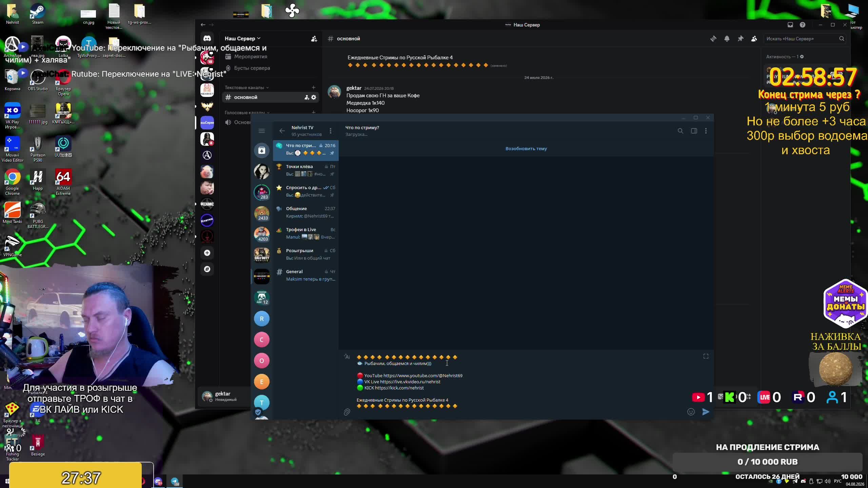868x488 pixels.
Task: Go back from Nehrist TV topics
Action: [282, 131]
